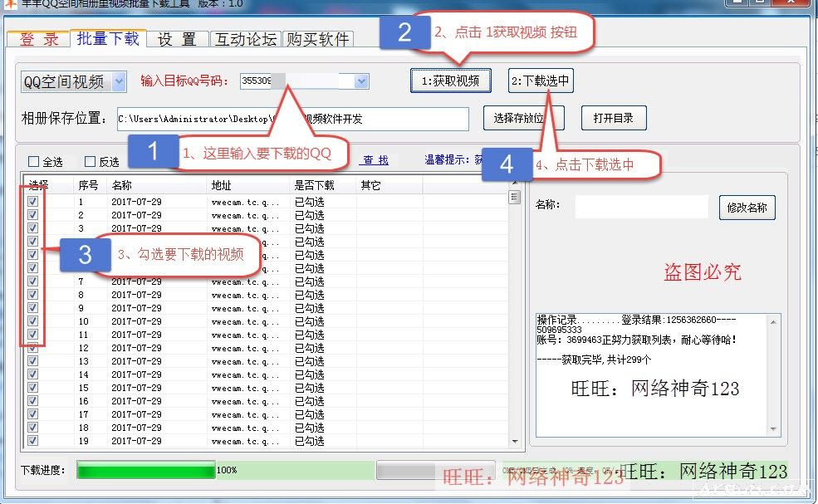This screenshot has height=504, width=818.
Task: Switch to the 登录 tab
Action: (39, 39)
